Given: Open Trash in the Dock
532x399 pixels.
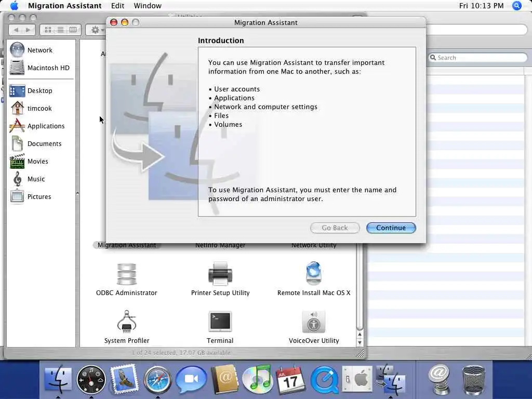Looking at the screenshot, I should click(x=474, y=380).
